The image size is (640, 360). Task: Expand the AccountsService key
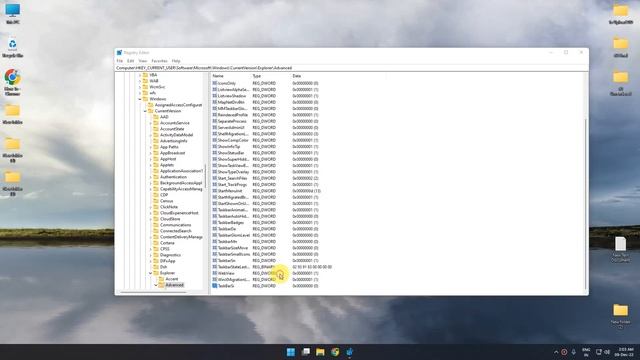coord(151,123)
